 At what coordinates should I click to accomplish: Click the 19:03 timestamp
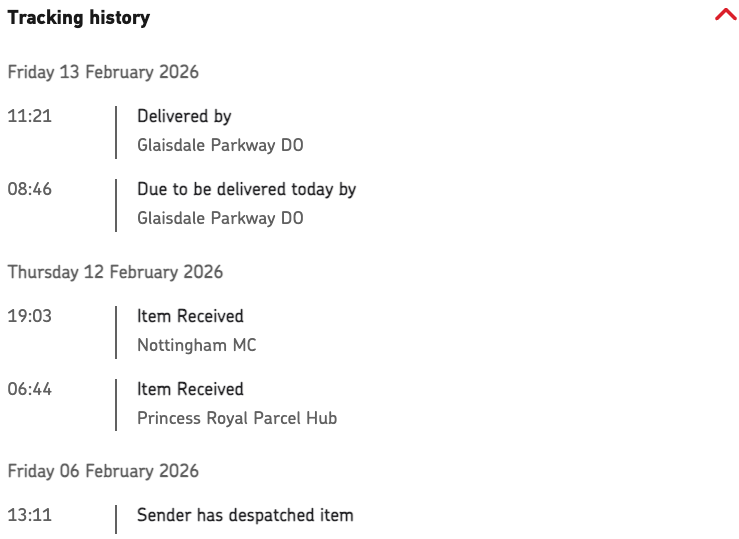point(29,316)
